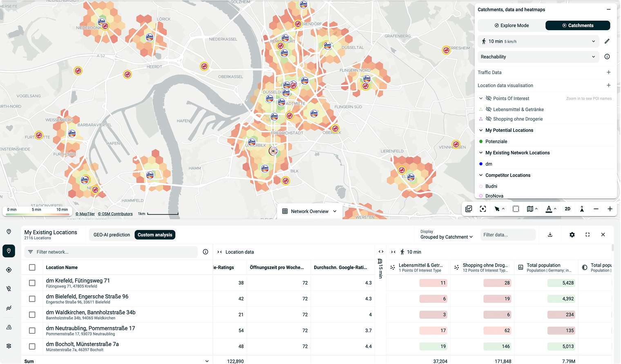The width and height of the screenshot is (621, 364).
Task: Activate the rectangular selection tool
Action: click(x=516, y=209)
